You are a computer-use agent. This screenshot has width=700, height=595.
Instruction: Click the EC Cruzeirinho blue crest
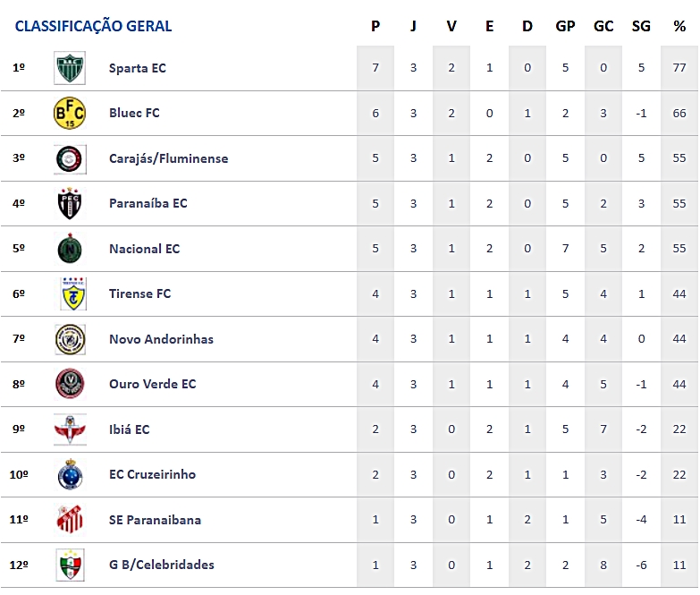point(69,474)
